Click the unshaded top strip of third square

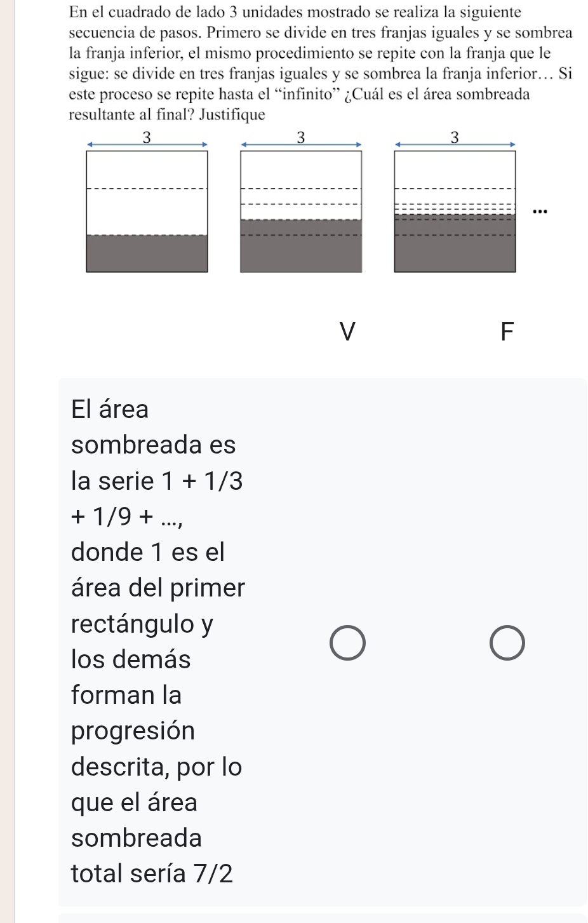[455, 170]
